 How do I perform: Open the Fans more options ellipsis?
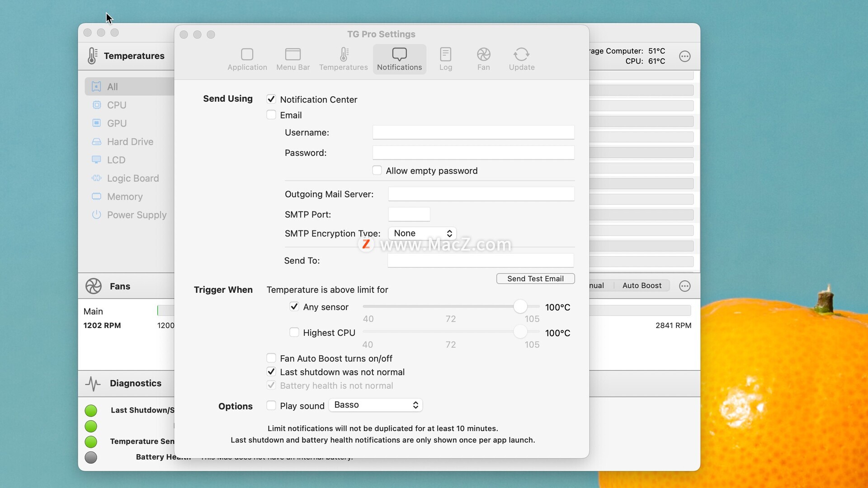[x=684, y=286]
